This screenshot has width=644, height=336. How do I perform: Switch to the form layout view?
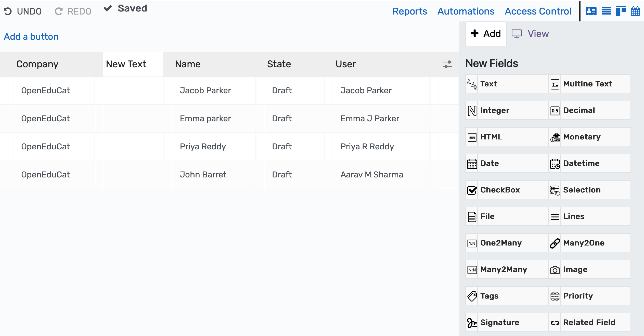point(591,11)
